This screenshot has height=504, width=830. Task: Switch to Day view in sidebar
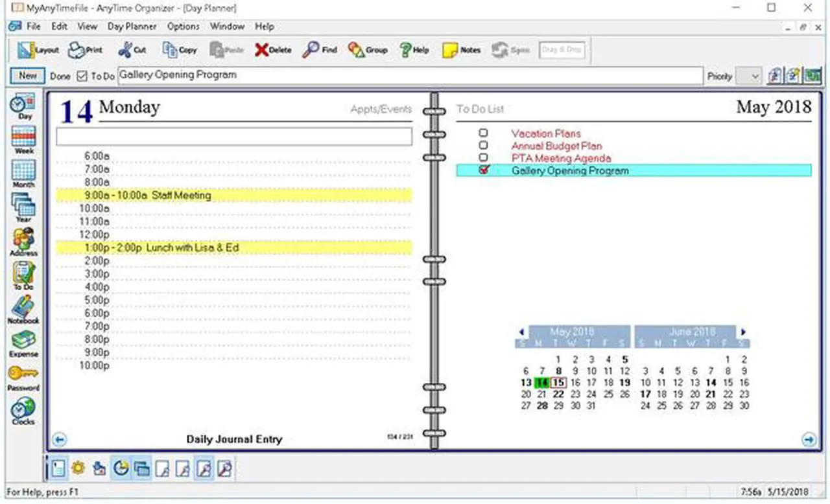click(24, 106)
